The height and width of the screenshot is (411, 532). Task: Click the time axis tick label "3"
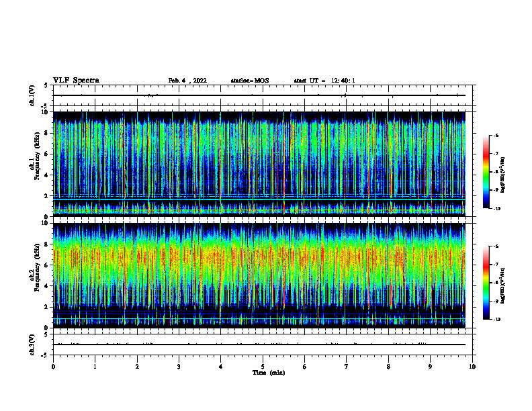[179, 367]
